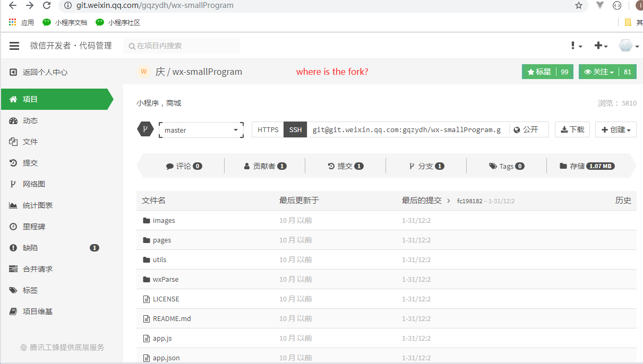
Task: Open the wxParse folder
Action: (x=166, y=280)
